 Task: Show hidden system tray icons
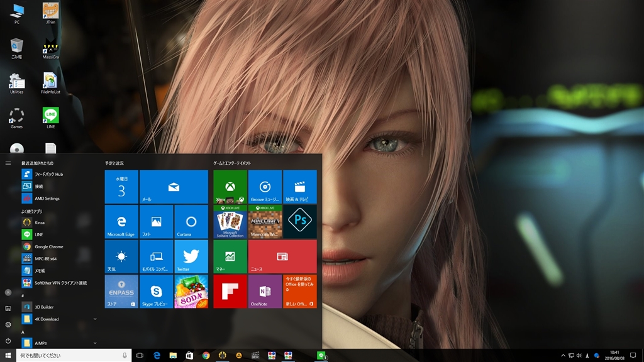tap(563, 356)
